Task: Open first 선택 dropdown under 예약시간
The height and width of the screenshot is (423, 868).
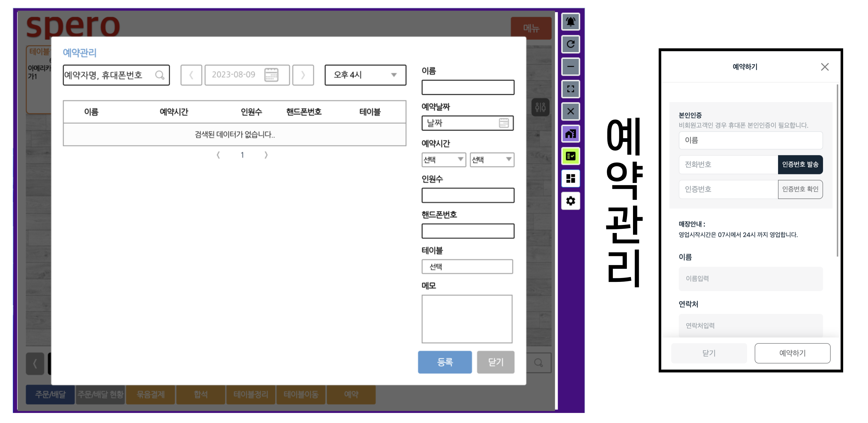Action: tap(443, 160)
